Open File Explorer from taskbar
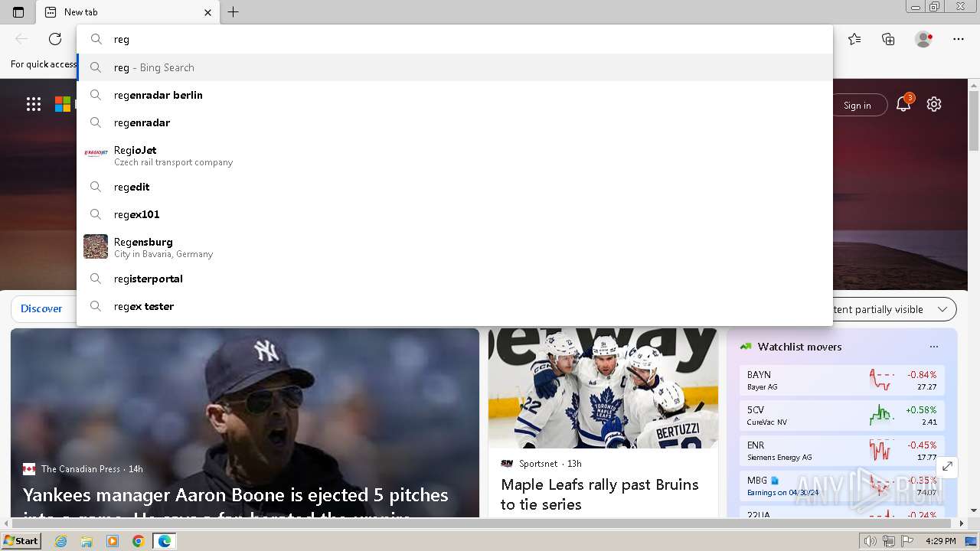Screen dimensions: 980x551 [x=87, y=541]
